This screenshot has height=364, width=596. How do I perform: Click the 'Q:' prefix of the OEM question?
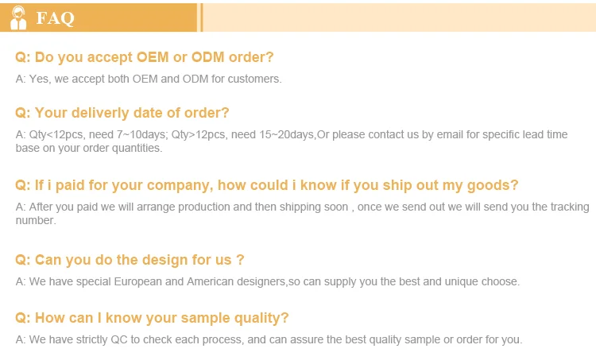pyautogui.click(x=23, y=57)
